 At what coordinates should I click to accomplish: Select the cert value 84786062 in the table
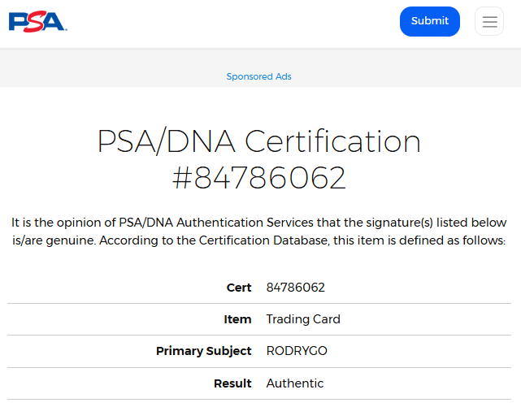click(x=296, y=288)
